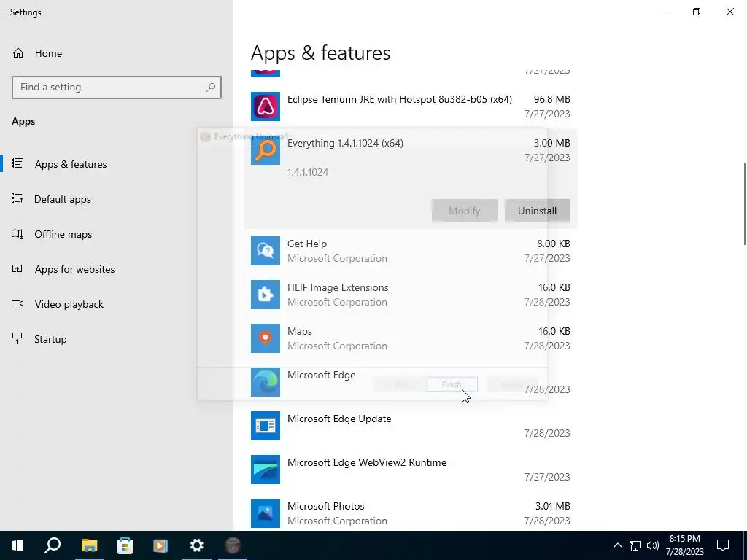Screen dimensions: 747x560
Task: Click the network tray icon
Action: pyautogui.click(x=635, y=545)
